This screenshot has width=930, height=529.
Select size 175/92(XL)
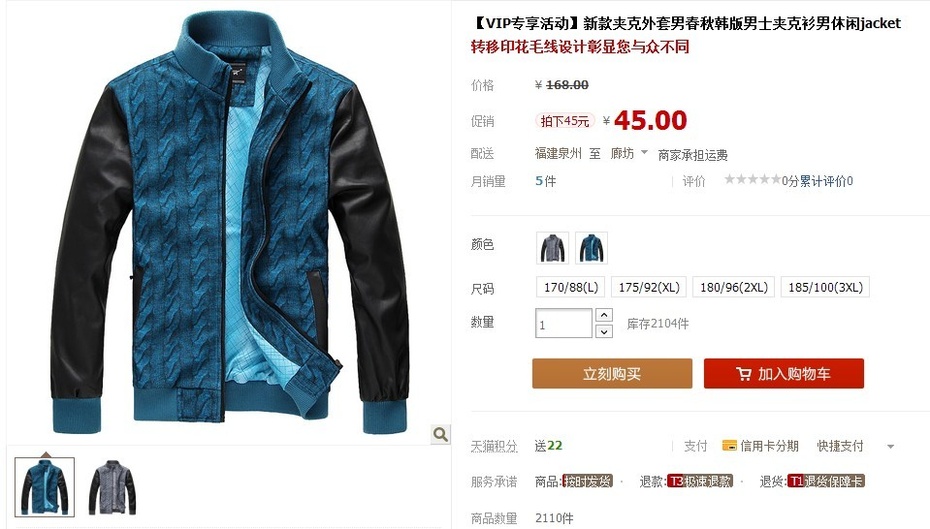649,287
